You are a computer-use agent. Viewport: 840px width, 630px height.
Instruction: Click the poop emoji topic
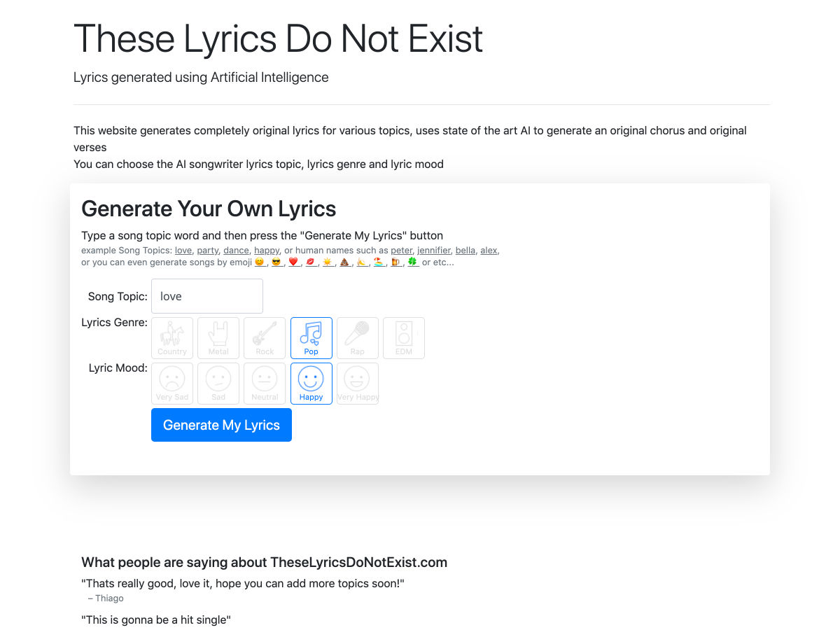coord(344,262)
